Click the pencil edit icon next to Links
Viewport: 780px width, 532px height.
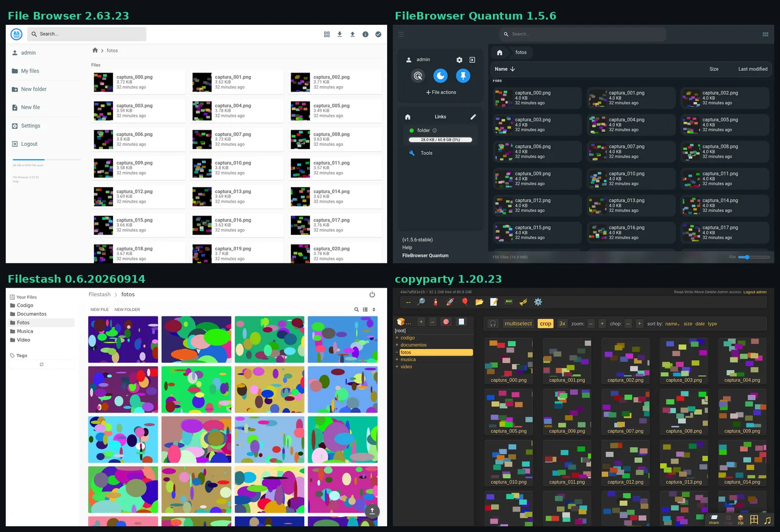click(x=473, y=117)
